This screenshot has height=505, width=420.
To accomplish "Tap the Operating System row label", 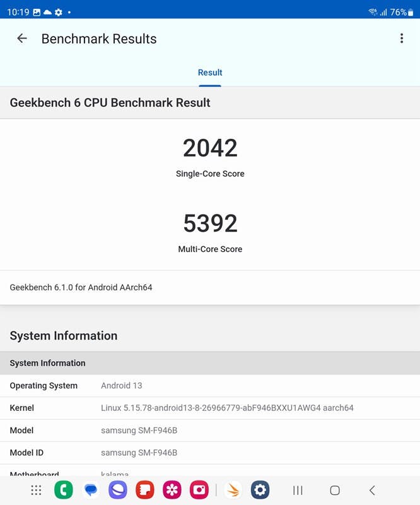I will click(44, 386).
